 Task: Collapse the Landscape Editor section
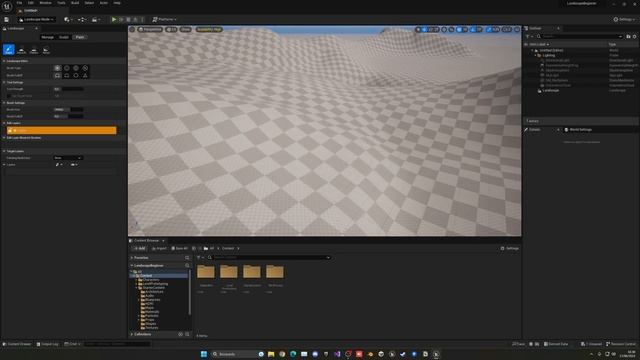(x=4, y=61)
